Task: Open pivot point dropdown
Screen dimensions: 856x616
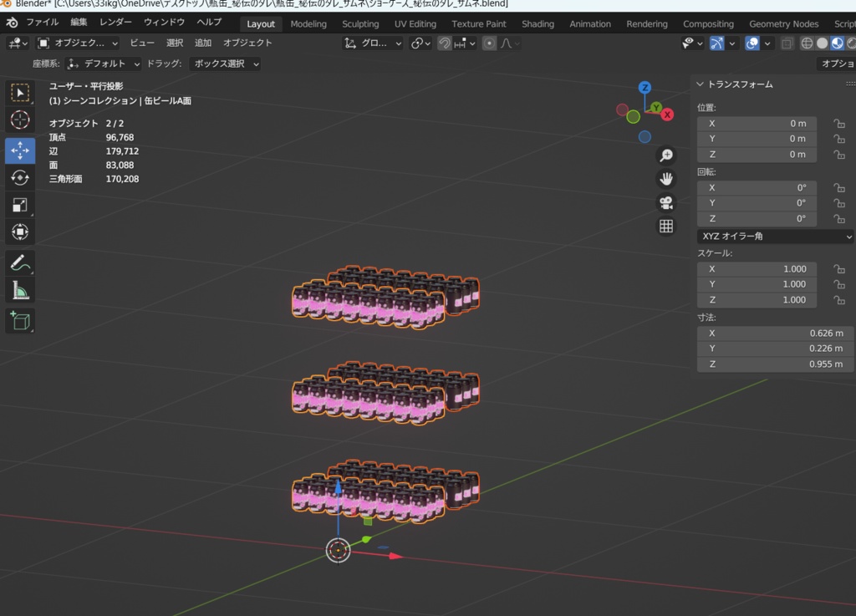Action: click(x=420, y=43)
